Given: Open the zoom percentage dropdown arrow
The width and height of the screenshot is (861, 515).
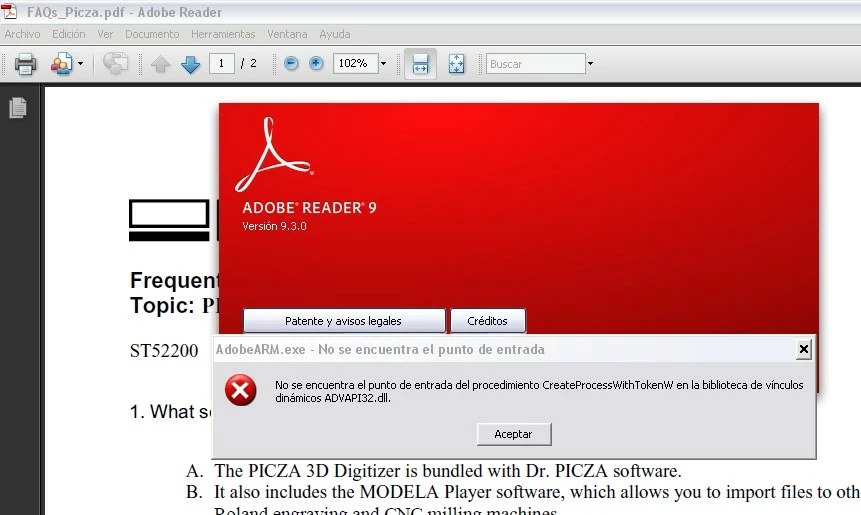Looking at the screenshot, I should point(383,64).
